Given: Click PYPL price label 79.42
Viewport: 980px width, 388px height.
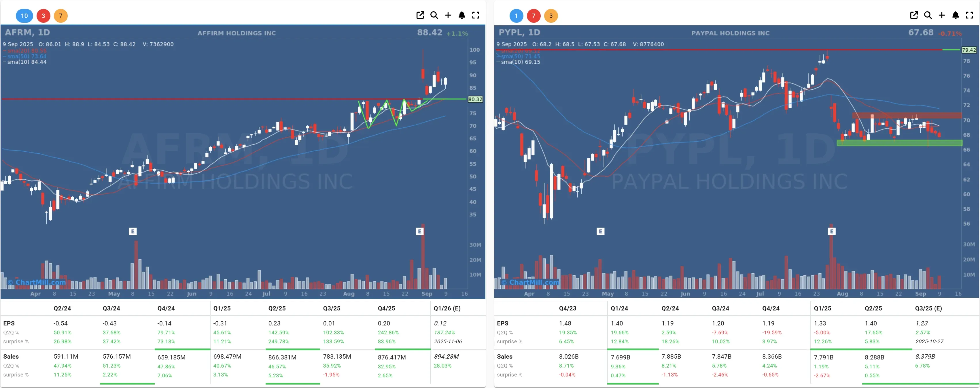Looking at the screenshot, I should click(969, 50).
